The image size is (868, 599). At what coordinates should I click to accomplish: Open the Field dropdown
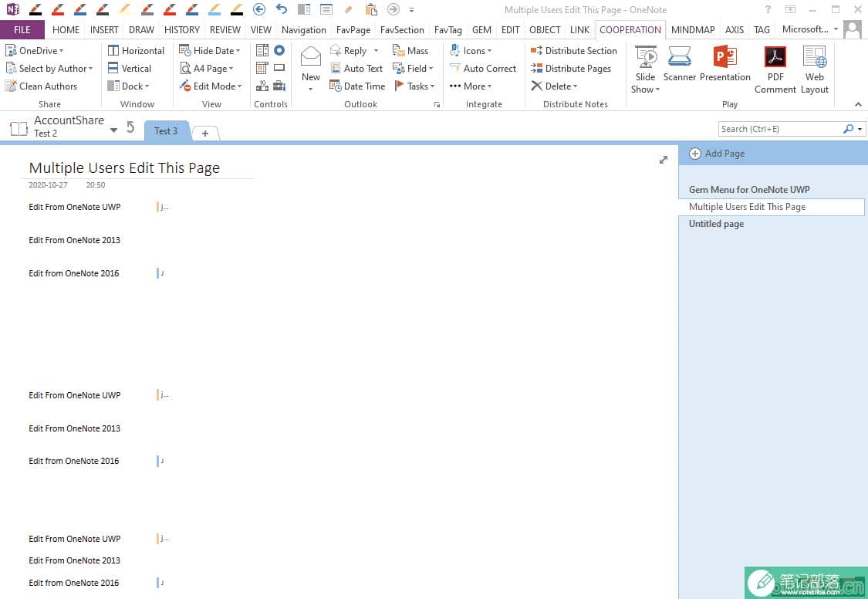[x=413, y=68]
